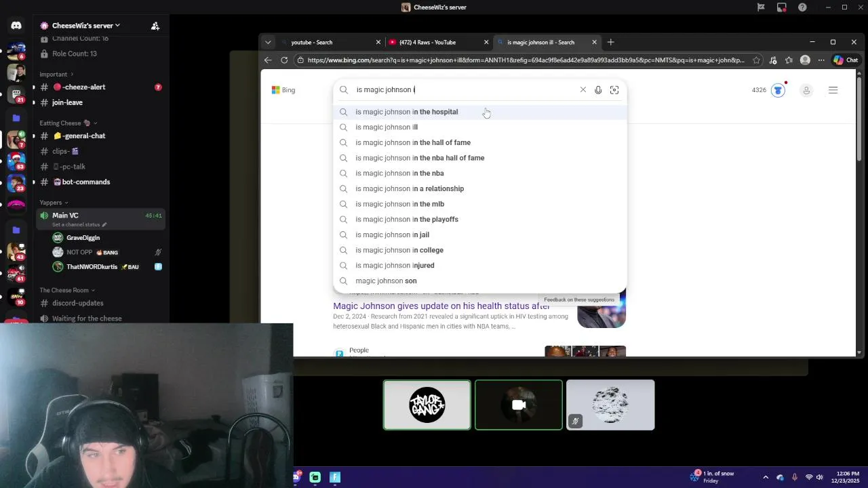
Task: Click the muted icon next to NOT OPP
Action: 158,252
